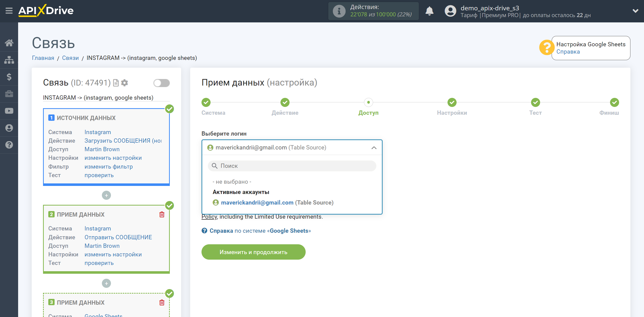The width and height of the screenshot is (644, 317).
Task: Open the connections sitemap sidebar icon
Action: tap(9, 60)
